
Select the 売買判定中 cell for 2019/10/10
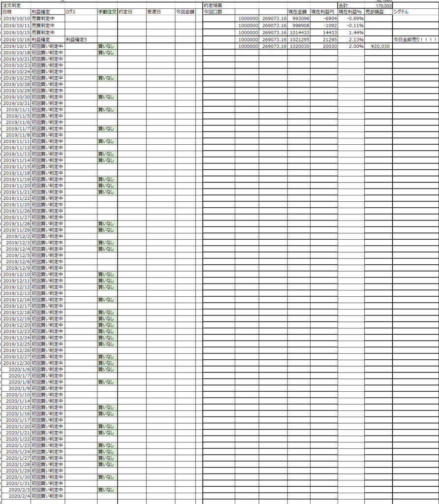click(x=47, y=18)
